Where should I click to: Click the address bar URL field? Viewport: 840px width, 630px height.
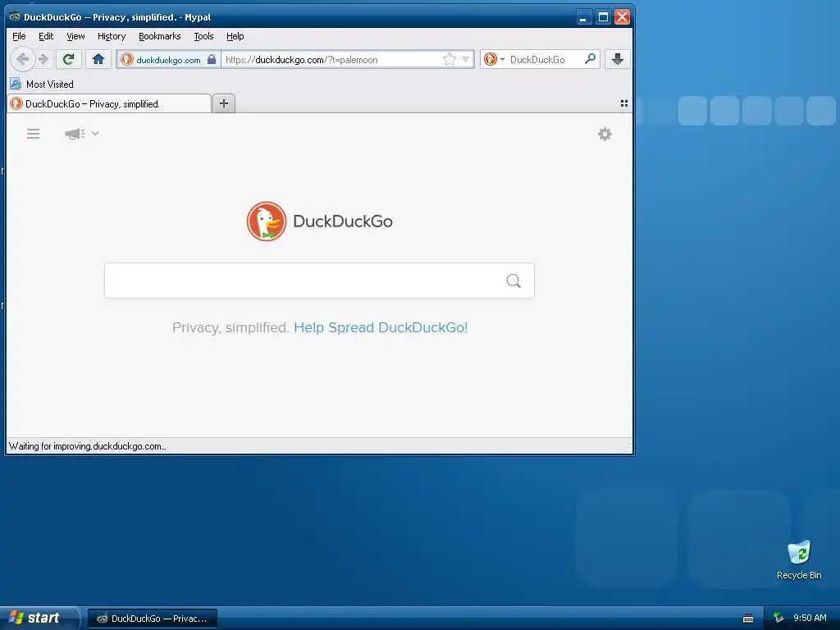click(332, 59)
